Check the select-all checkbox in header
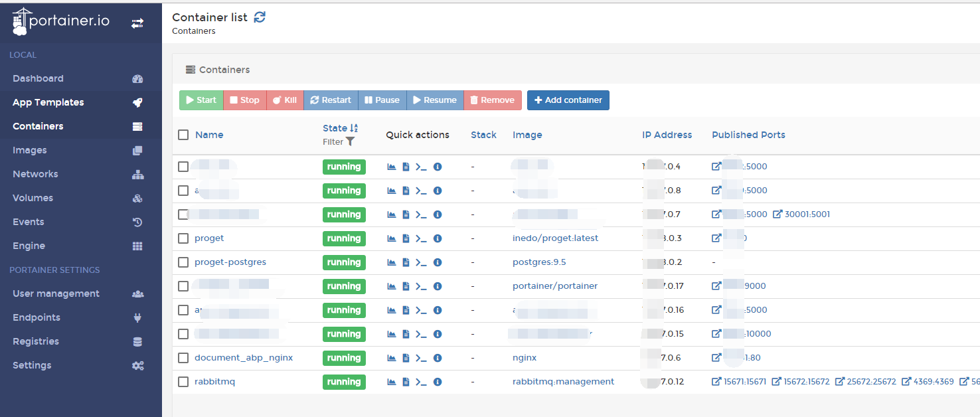Screen dimensions: 980x417 pos(183,135)
